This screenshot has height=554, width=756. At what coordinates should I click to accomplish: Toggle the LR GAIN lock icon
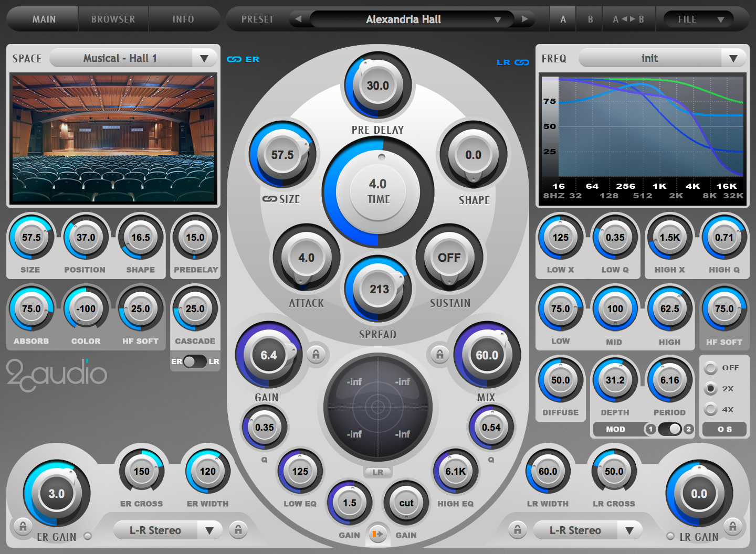733,526
